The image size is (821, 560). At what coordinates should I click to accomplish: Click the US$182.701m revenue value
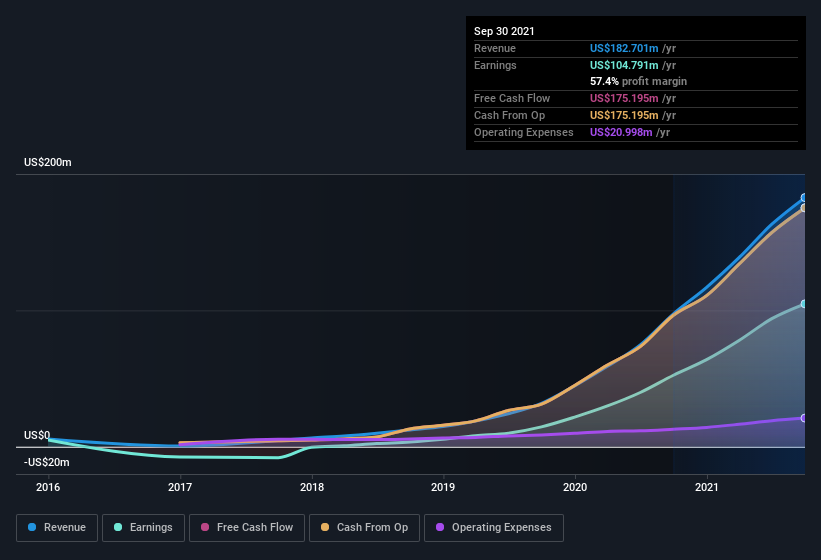[x=624, y=48]
